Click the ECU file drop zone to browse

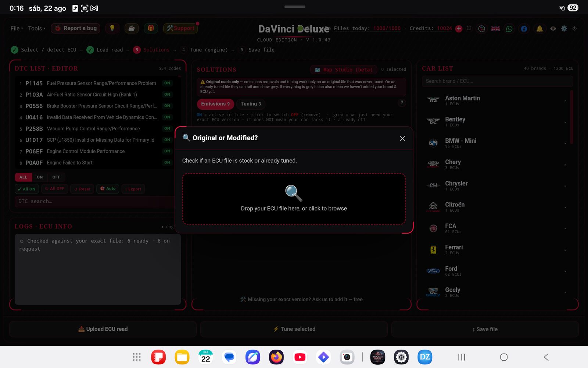(x=294, y=199)
